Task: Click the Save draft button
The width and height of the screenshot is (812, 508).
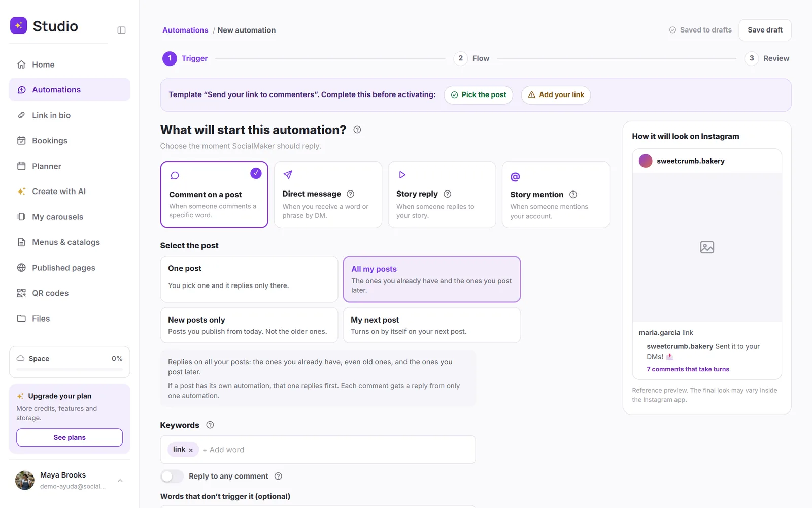Action: pyautogui.click(x=765, y=30)
